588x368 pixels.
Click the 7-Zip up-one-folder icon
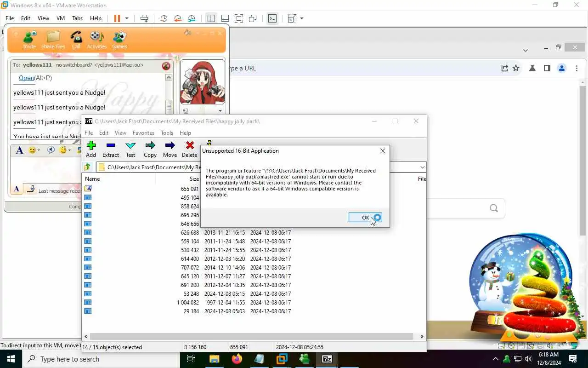[87, 167]
